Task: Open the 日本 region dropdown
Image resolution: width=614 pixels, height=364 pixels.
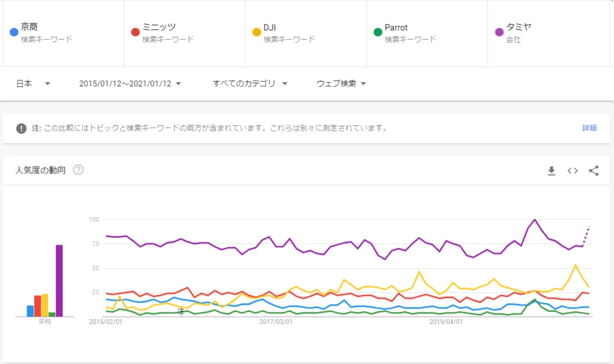Action: (x=34, y=83)
